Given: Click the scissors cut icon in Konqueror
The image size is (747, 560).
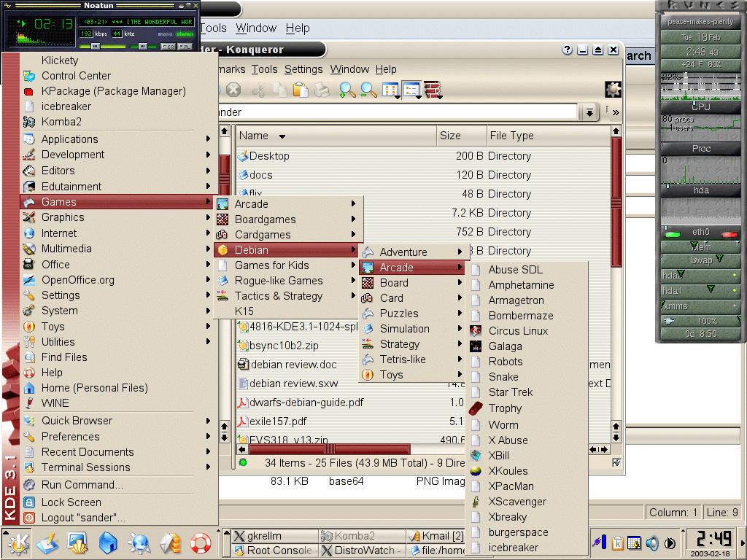Looking at the screenshot, I should tap(259, 90).
